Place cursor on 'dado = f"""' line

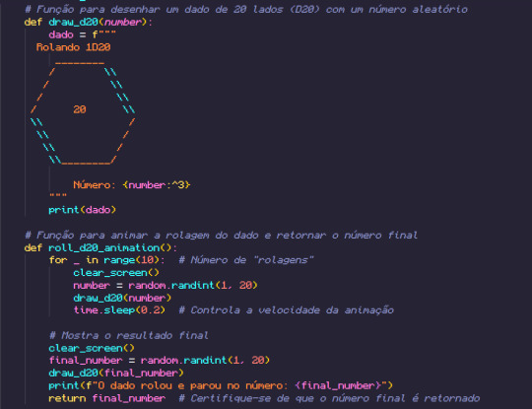(x=82, y=34)
